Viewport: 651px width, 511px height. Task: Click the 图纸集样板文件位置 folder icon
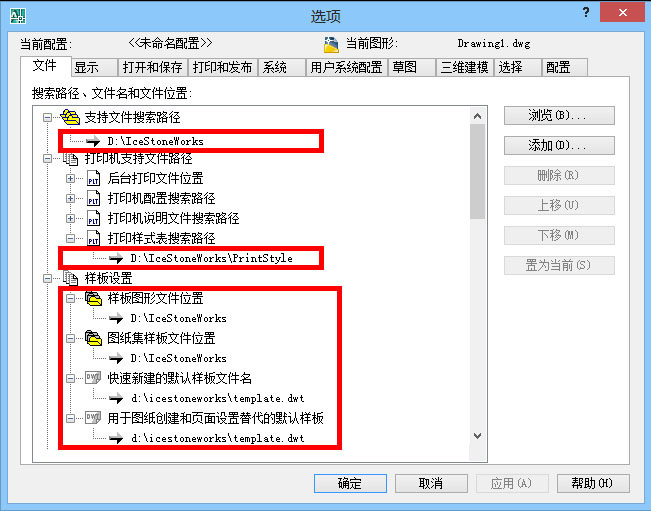(93, 338)
